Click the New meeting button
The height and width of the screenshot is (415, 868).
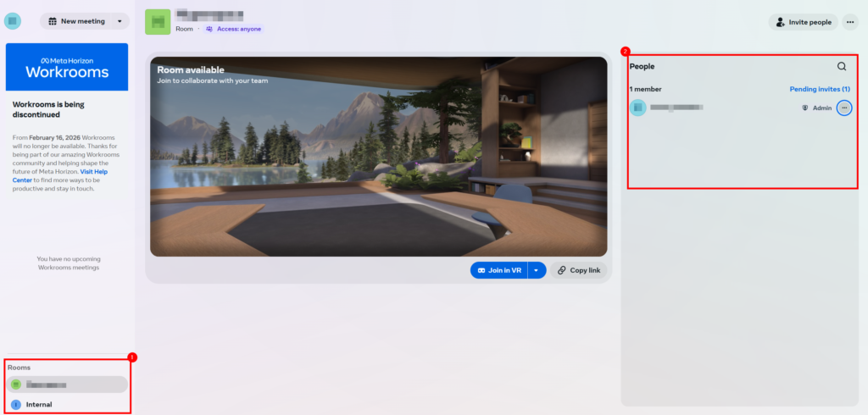76,21
